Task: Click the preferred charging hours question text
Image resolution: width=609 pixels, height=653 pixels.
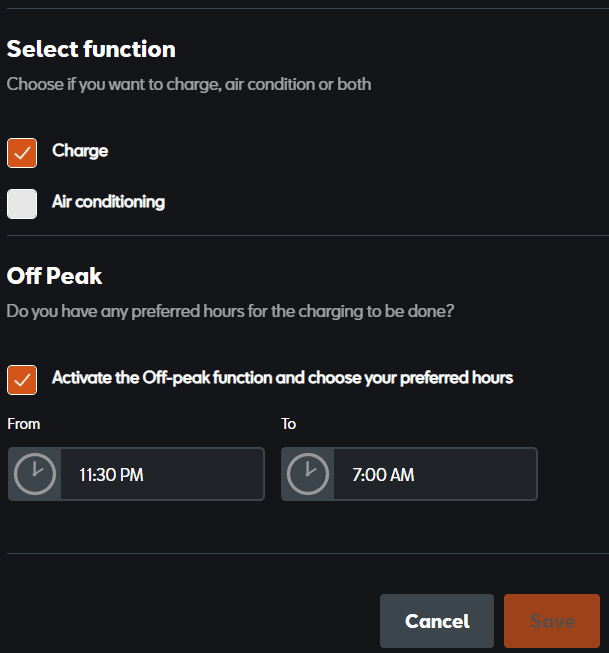Action: pyautogui.click(x=230, y=311)
